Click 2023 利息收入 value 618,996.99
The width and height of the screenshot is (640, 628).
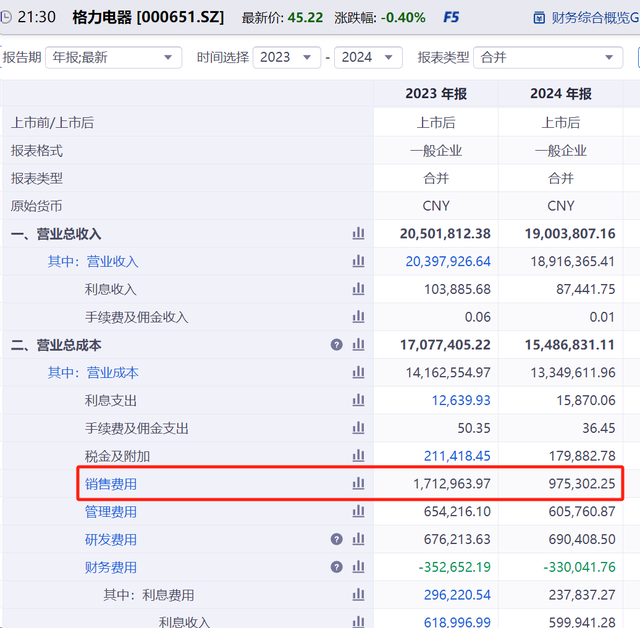point(457,622)
